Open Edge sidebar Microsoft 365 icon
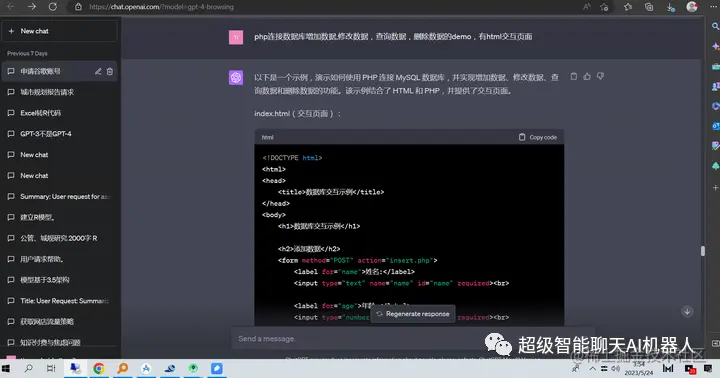This screenshot has width=720, height=378. [715, 106]
